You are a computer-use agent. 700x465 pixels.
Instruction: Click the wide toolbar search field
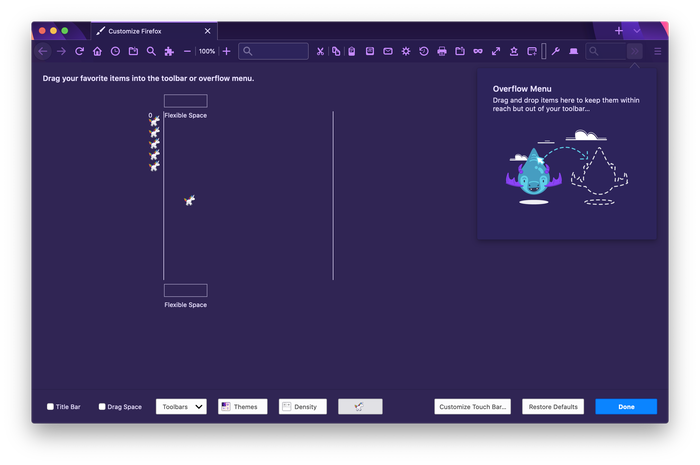coord(273,51)
